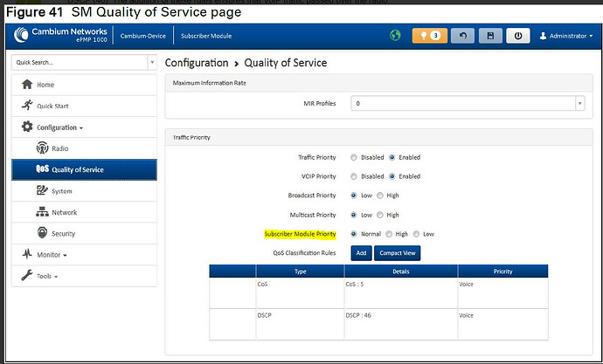Open the orange notifications lightbulb button
Image resolution: width=603 pixels, height=364 pixels.
click(x=430, y=36)
